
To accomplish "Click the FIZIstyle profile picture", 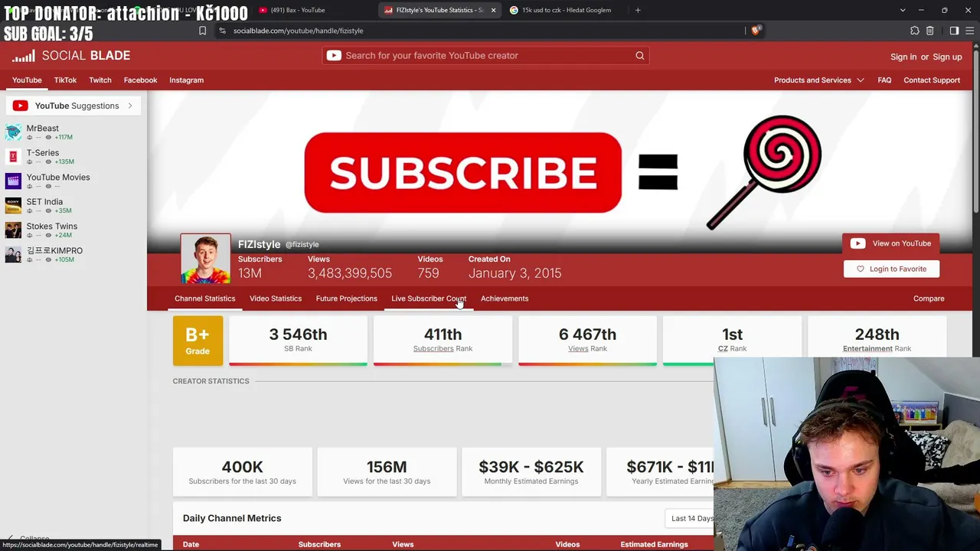I will 205,259.
